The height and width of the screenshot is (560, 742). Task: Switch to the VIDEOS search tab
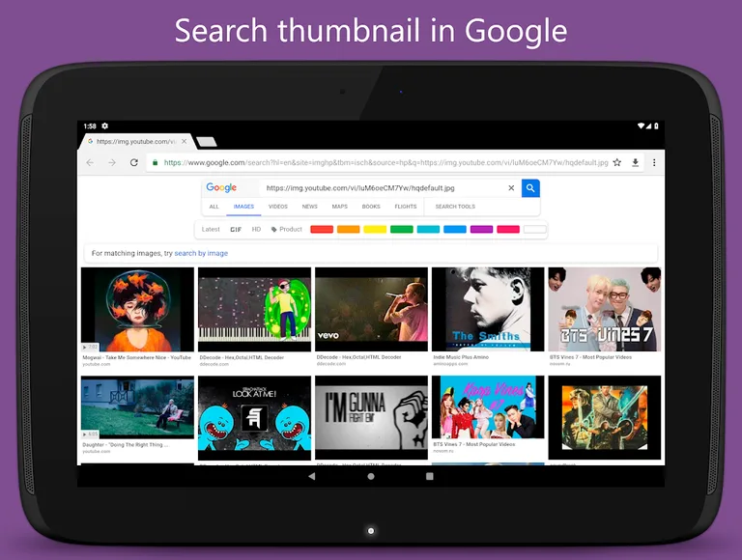click(x=278, y=207)
